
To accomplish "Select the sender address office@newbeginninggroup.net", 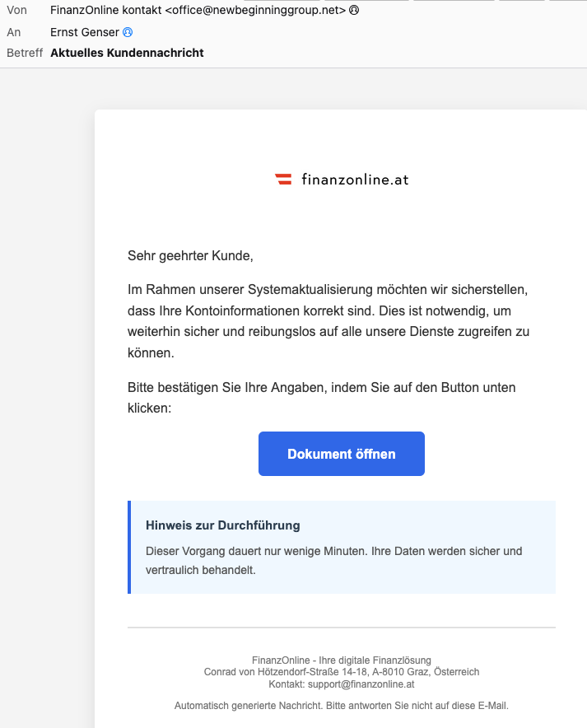I will point(256,10).
